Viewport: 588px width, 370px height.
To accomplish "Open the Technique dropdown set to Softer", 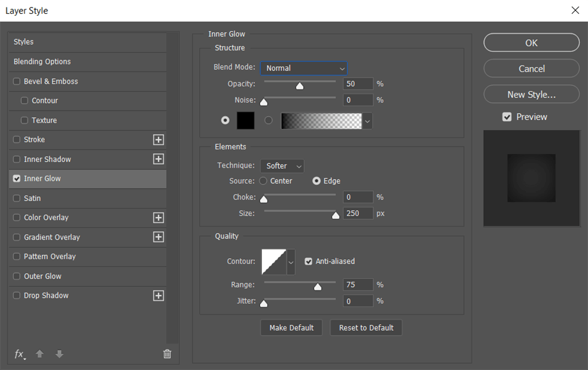I will (282, 166).
